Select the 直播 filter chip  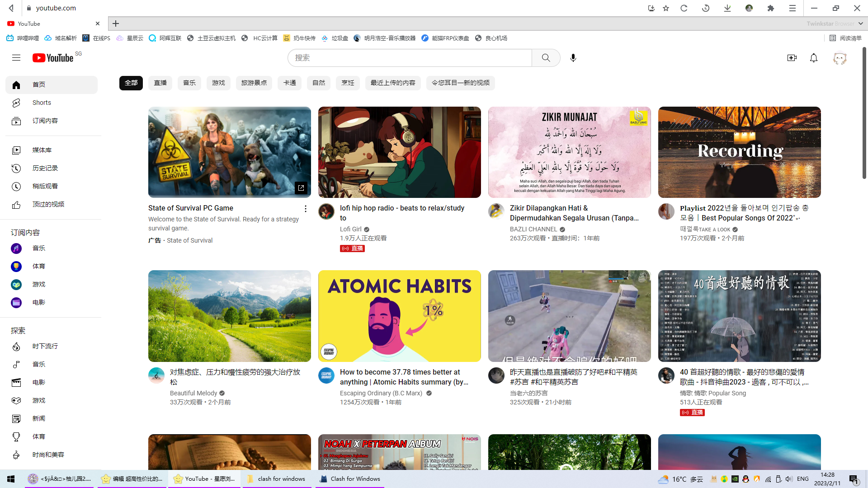160,83
